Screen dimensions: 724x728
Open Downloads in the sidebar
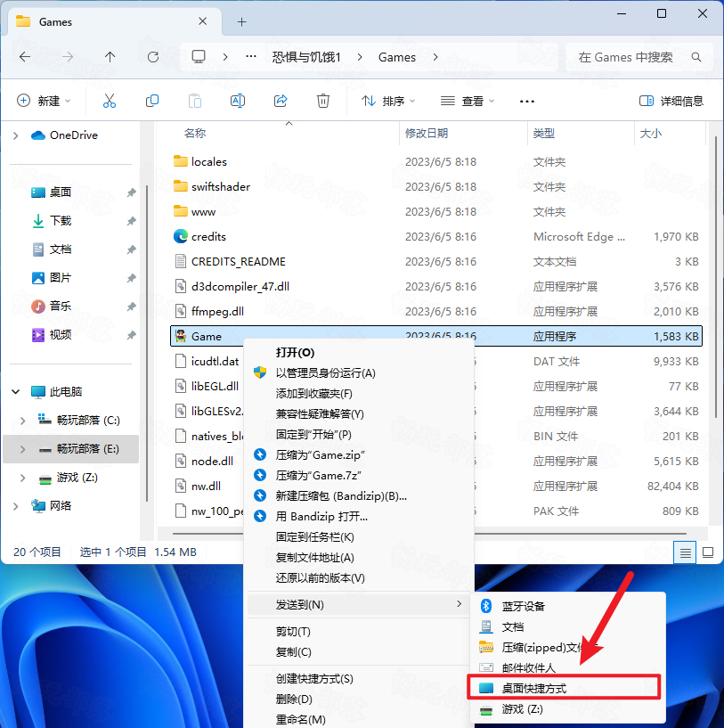coord(61,220)
